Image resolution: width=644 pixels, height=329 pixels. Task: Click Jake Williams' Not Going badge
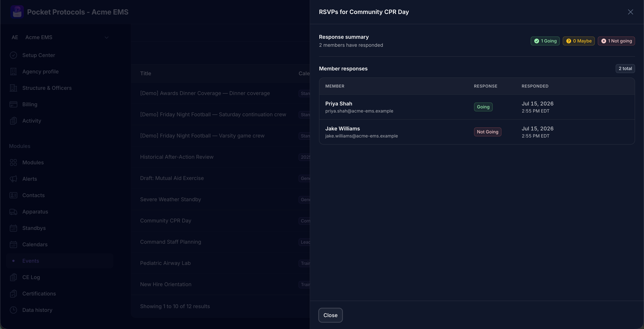tap(487, 132)
